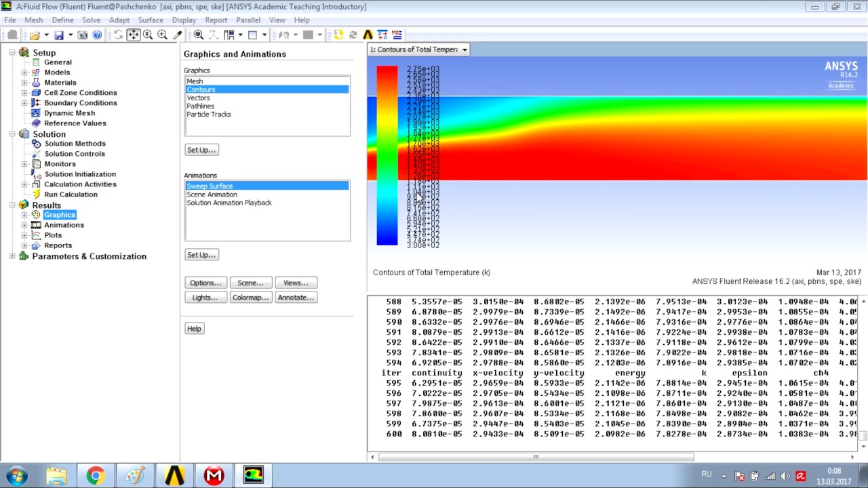Click the ANSYS logo toolbar icon
Image resolution: width=868 pixels, height=488 pixels.
coord(368,35)
